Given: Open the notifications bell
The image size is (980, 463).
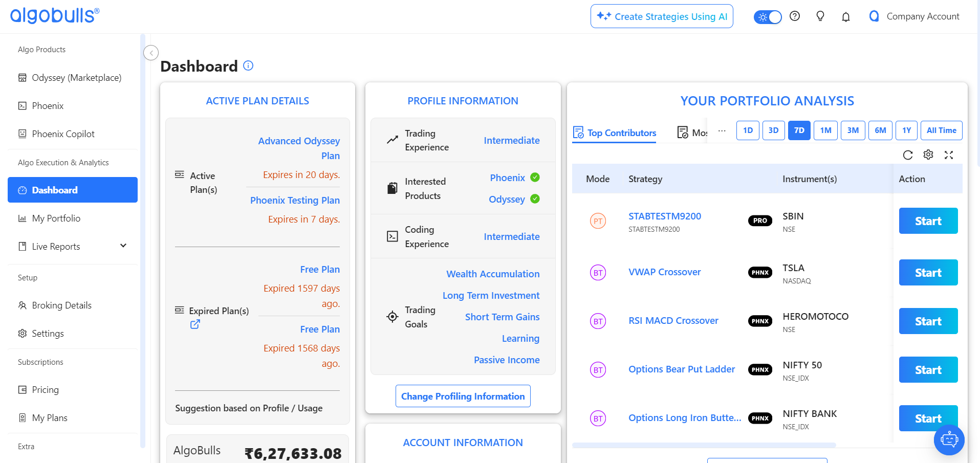Looking at the screenshot, I should [846, 17].
